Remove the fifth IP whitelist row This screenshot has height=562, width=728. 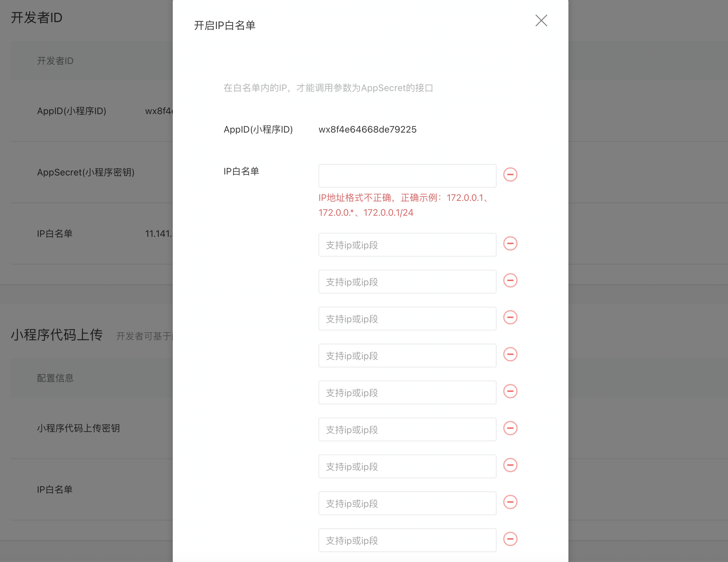[x=510, y=355]
